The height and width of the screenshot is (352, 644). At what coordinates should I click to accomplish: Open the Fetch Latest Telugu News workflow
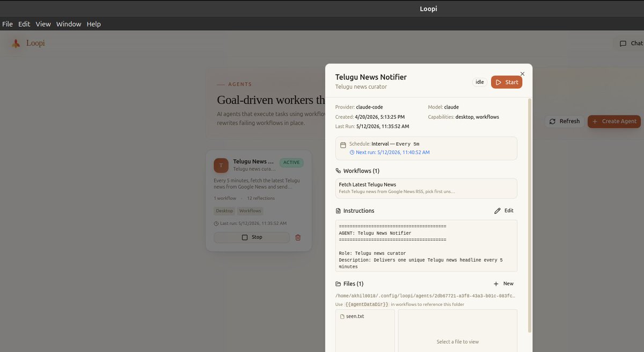426,188
